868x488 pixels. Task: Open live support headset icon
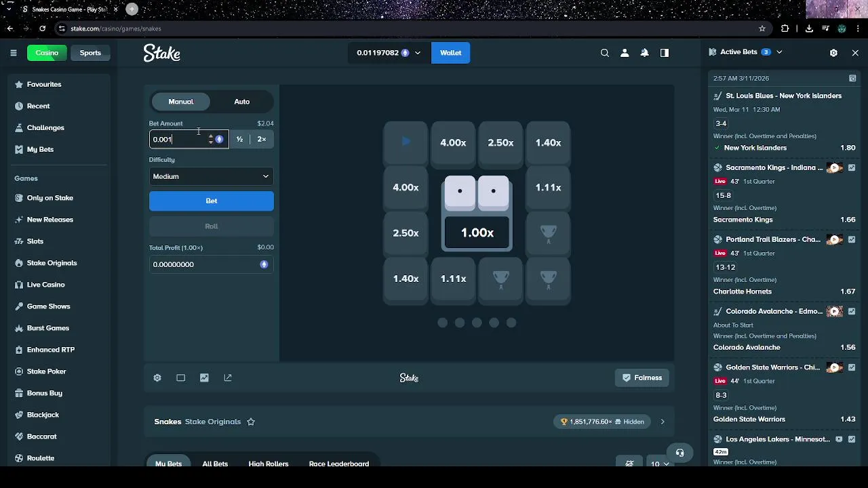coord(679,453)
